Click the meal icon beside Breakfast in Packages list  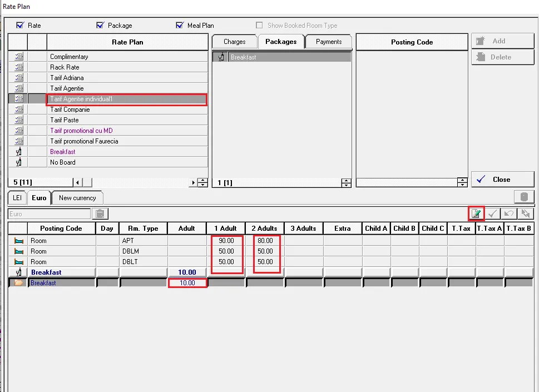pos(221,57)
